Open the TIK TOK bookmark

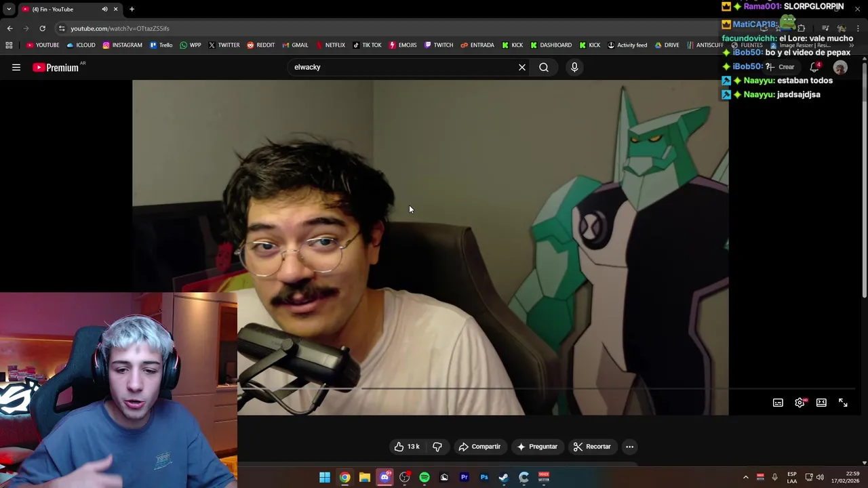click(367, 45)
